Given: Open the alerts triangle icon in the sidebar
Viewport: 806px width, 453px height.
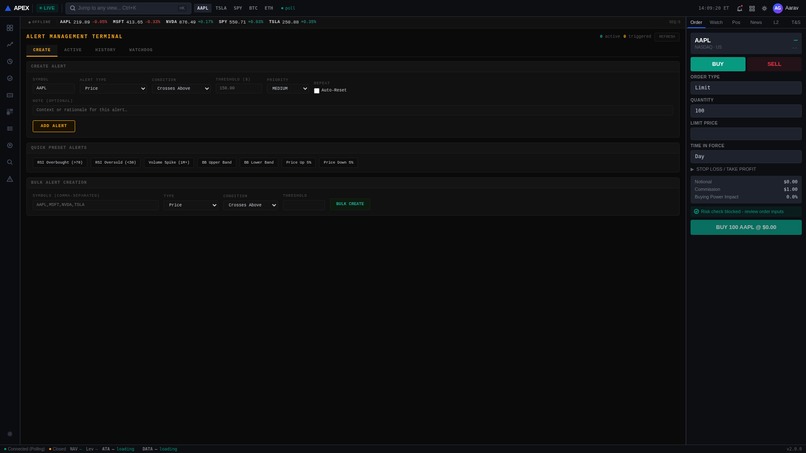Looking at the screenshot, I should click(x=10, y=179).
